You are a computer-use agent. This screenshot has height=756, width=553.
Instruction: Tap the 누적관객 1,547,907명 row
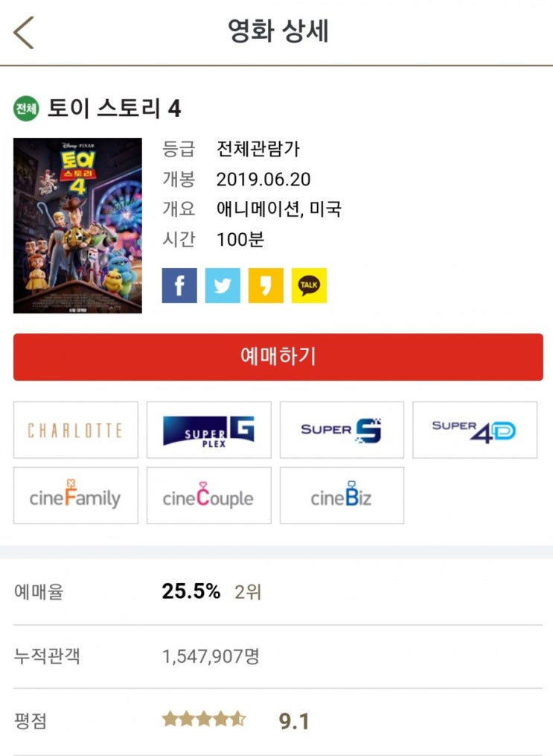[278, 656]
